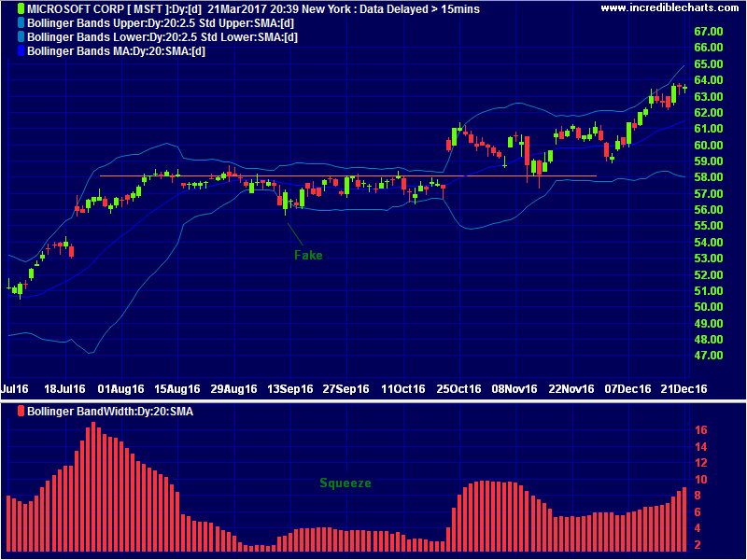
Task: Select the Bollinger Bands Upper legend text
Action: tap(161, 22)
